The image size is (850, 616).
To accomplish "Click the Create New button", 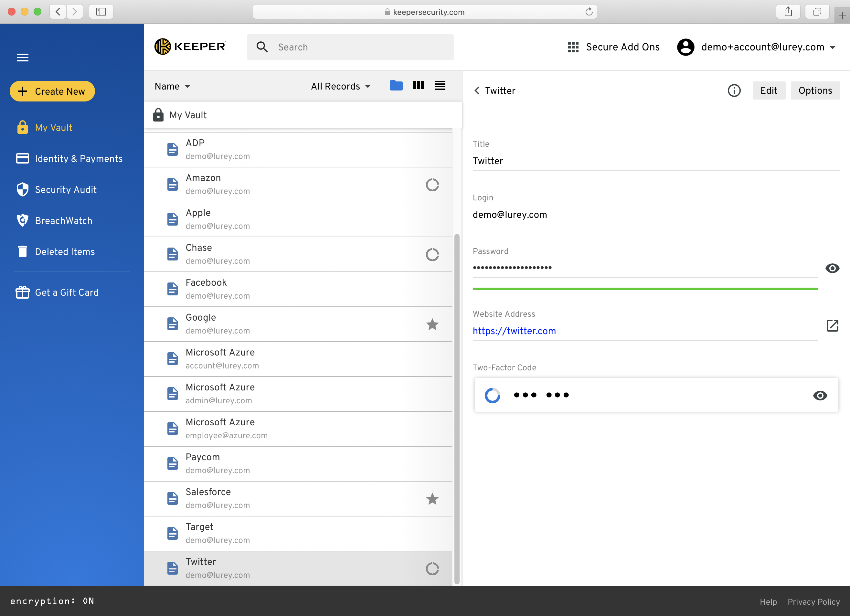I will click(x=52, y=91).
